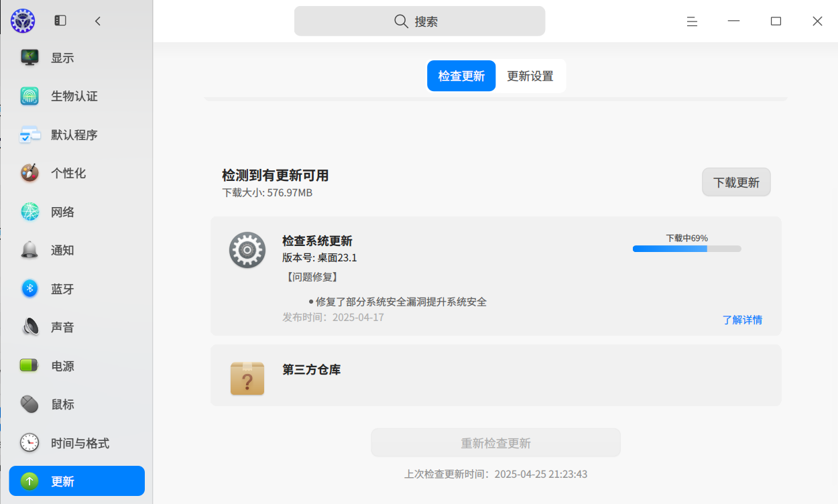Click the 检查系统更新 title text
The height and width of the screenshot is (504, 838).
click(x=317, y=241)
